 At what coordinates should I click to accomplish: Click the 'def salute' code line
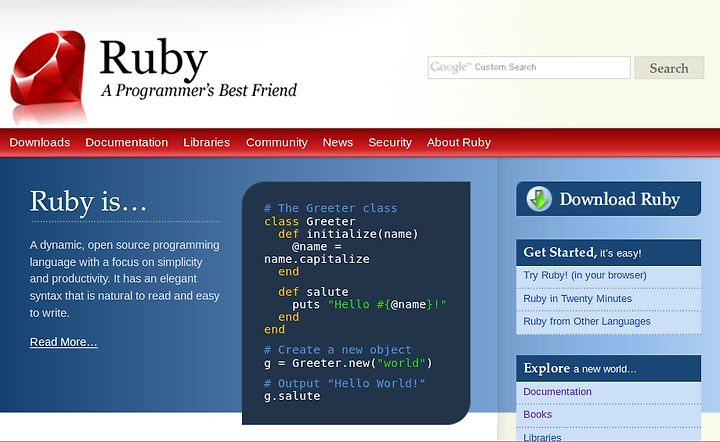click(x=313, y=292)
